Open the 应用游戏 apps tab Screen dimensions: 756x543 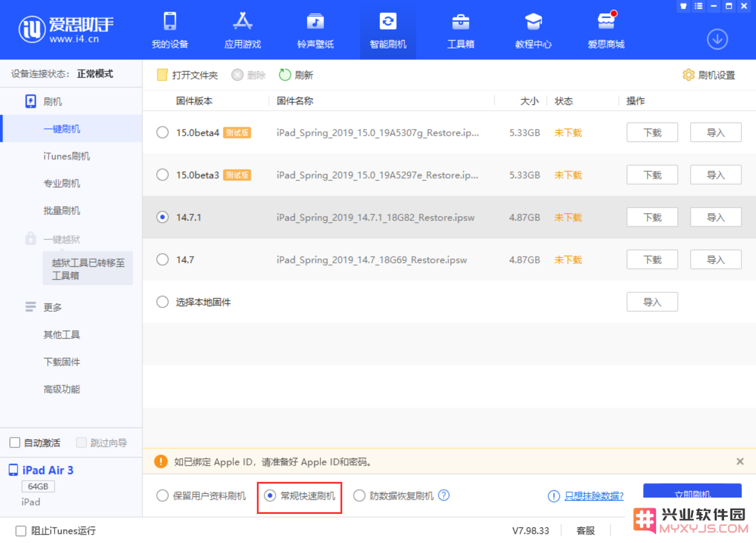243,30
